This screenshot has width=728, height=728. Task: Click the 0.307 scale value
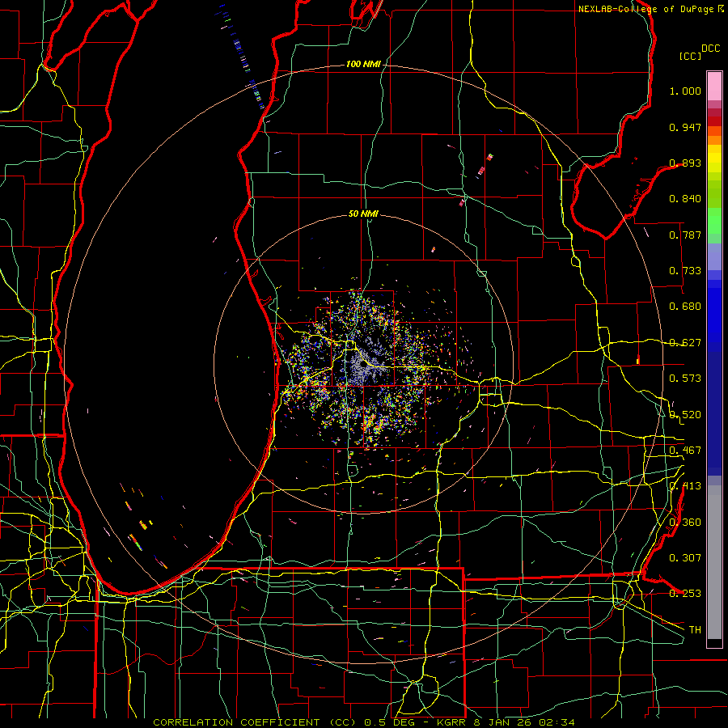point(685,558)
